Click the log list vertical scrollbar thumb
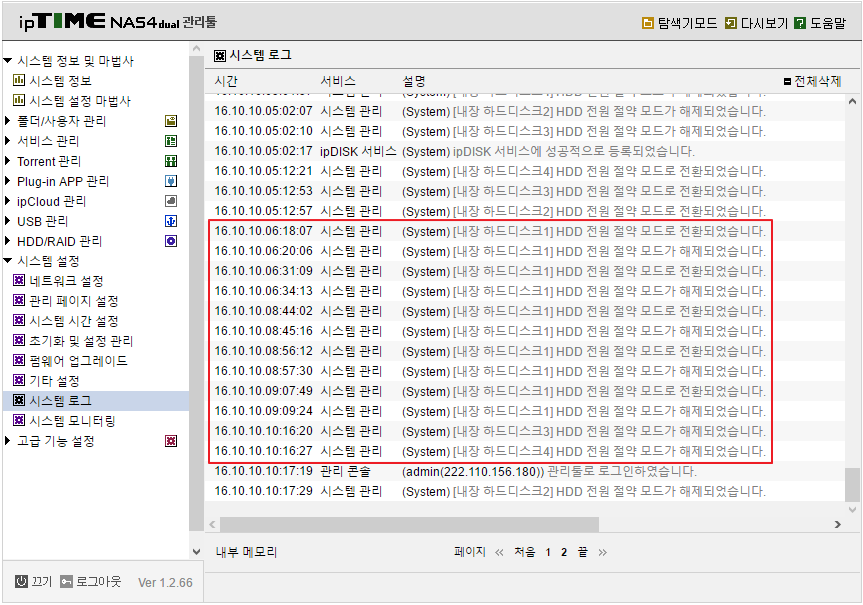863x605 pixels. pos(852,484)
